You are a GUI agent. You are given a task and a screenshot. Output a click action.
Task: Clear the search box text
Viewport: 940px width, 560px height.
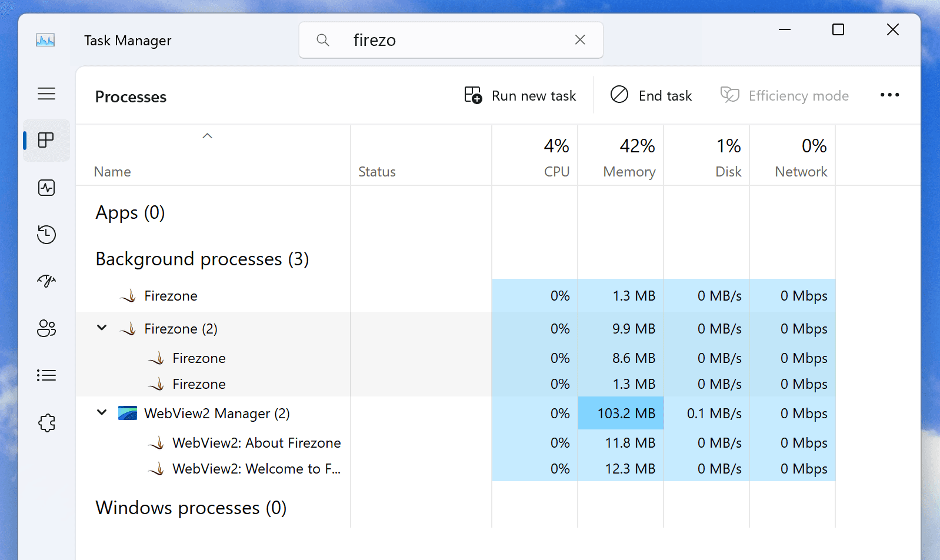(580, 40)
